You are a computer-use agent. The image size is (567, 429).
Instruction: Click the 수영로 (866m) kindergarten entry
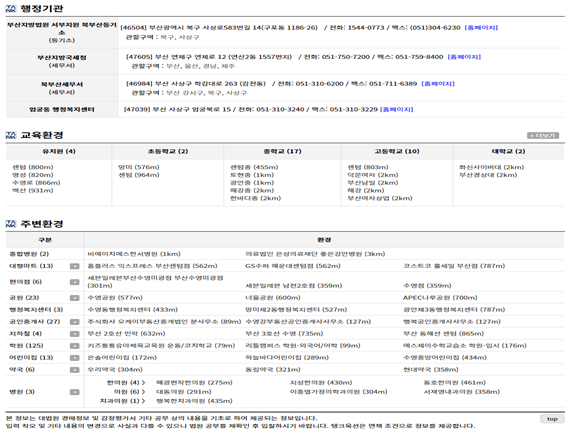[x=36, y=183]
